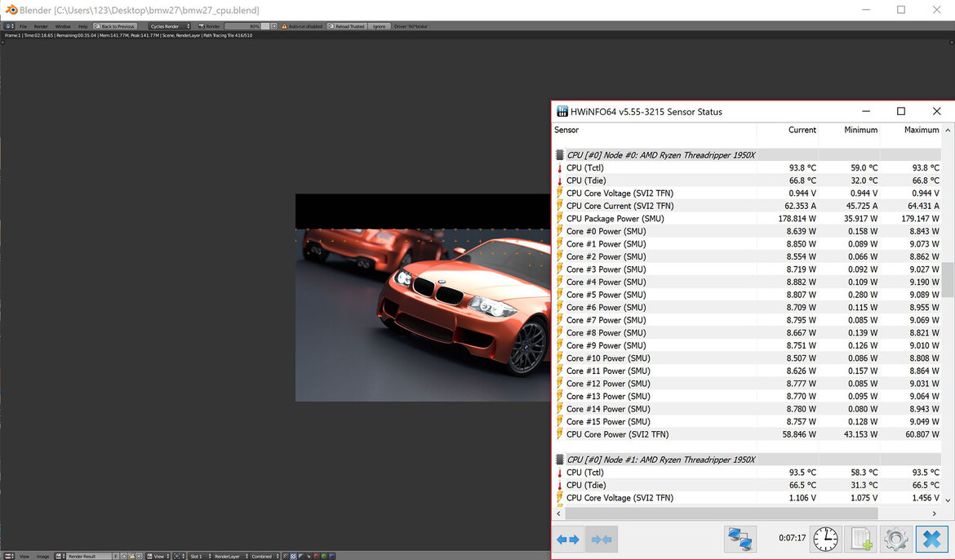This screenshot has height=560, width=955.
Task: Open Blender Render menu
Action: pyautogui.click(x=41, y=26)
